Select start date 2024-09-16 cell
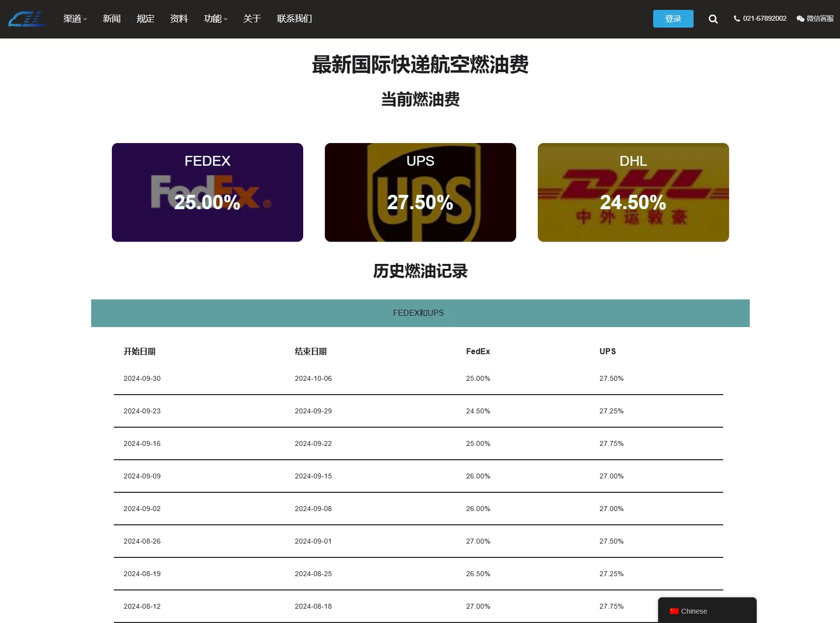The height and width of the screenshot is (623, 840). click(x=142, y=443)
